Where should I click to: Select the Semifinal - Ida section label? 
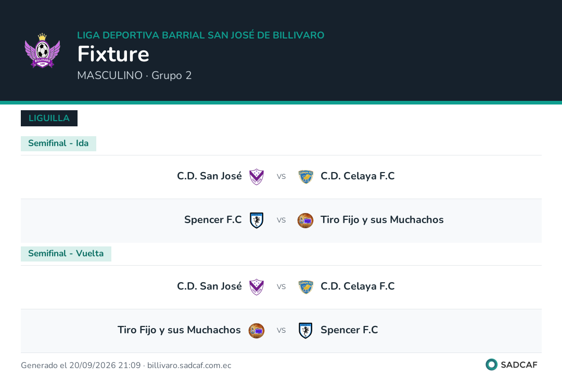pyautogui.click(x=58, y=143)
